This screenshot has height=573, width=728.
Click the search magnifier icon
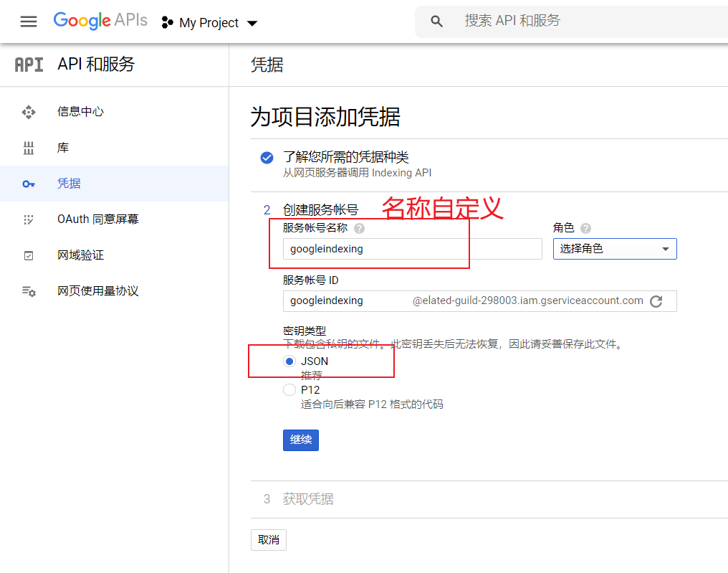click(436, 22)
